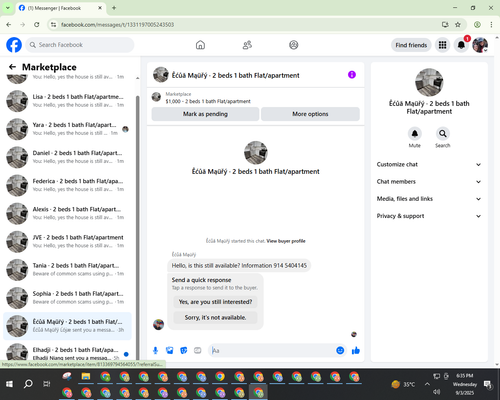Open Windows taskbar search

pyautogui.click(x=28, y=384)
